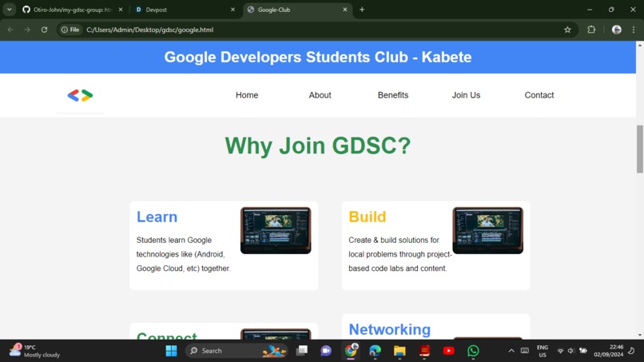The height and width of the screenshot is (362, 644).
Task: Click the Build card heading
Action: click(x=368, y=217)
